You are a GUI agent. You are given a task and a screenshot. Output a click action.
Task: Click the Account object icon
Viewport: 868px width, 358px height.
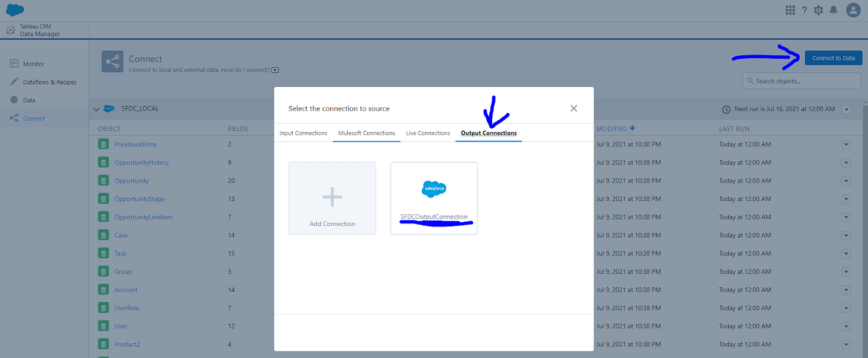[x=103, y=290]
